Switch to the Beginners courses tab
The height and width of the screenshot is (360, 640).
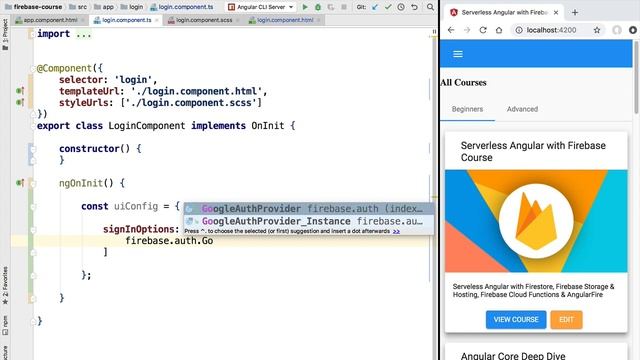point(467,109)
